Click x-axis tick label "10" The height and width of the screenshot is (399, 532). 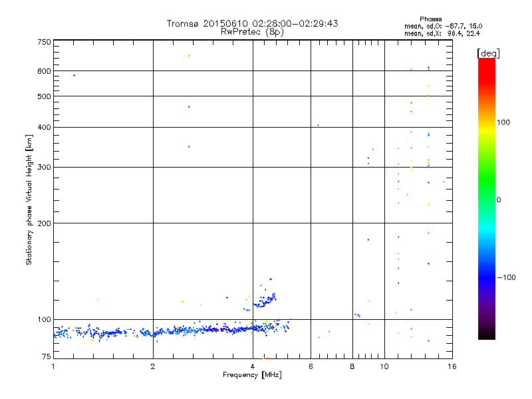(384, 366)
